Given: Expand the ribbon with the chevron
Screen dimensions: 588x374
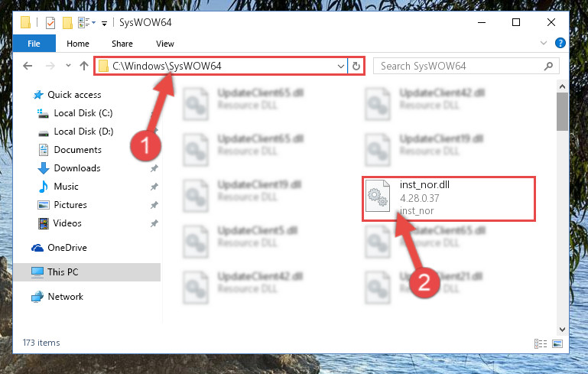Looking at the screenshot, I should (x=544, y=43).
